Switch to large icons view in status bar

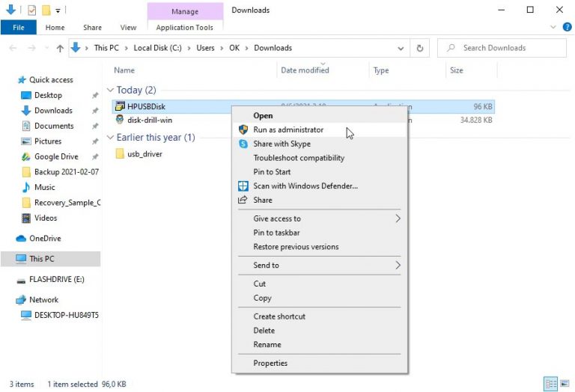point(566,384)
